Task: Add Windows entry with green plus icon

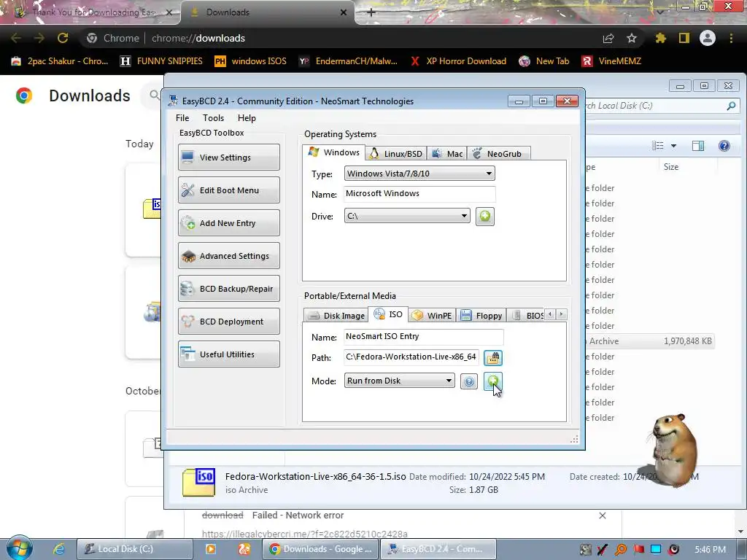Action: tap(484, 217)
